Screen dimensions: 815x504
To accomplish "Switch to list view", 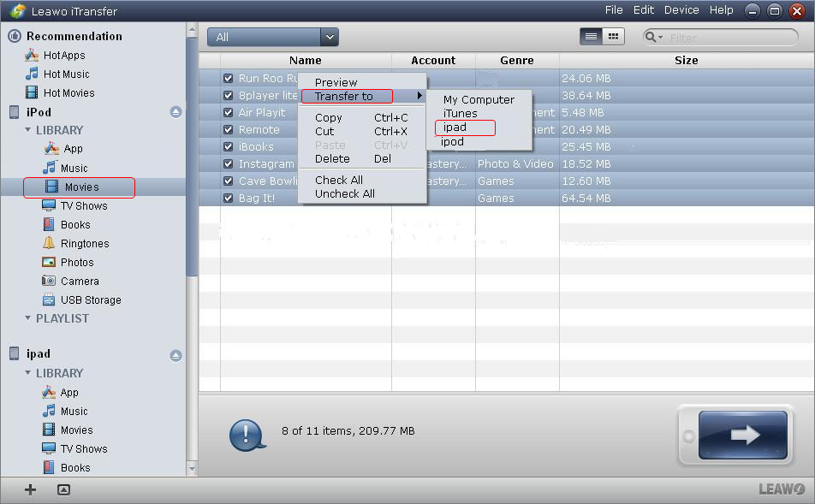I will coord(591,37).
